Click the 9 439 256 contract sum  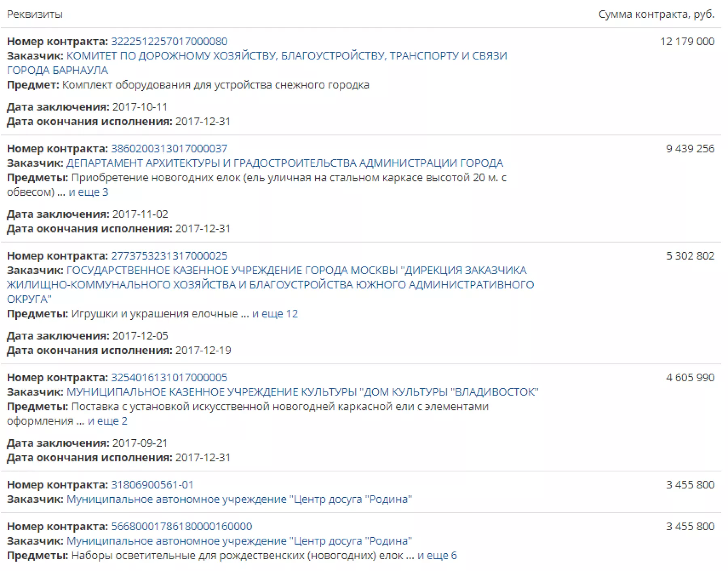point(690,148)
